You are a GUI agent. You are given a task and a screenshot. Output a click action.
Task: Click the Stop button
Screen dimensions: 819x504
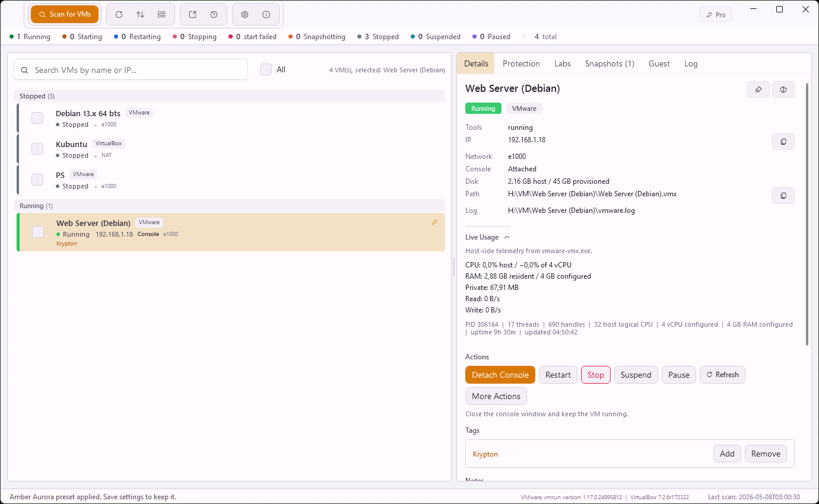[x=596, y=375]
